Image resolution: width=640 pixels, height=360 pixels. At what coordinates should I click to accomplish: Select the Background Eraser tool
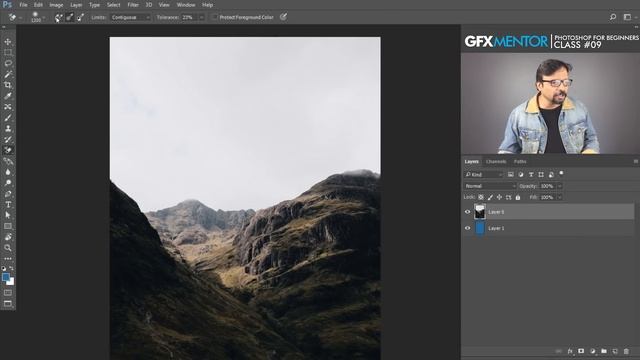click(8, 150)
